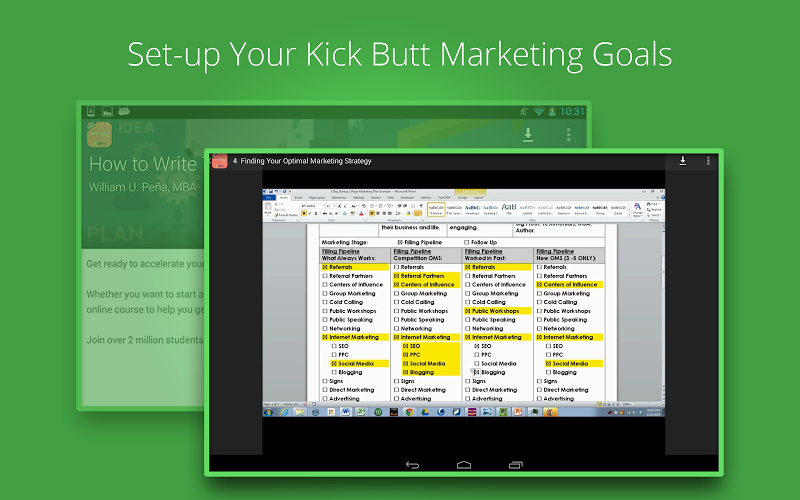Tap the Android recent apps button
This screenshot has height=500, width=800.
(516, 465)
